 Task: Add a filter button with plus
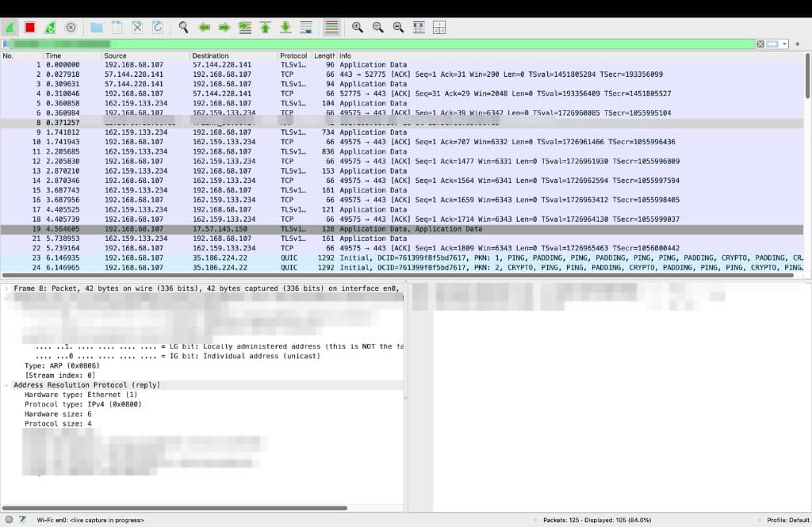click(x=798, y=44)
